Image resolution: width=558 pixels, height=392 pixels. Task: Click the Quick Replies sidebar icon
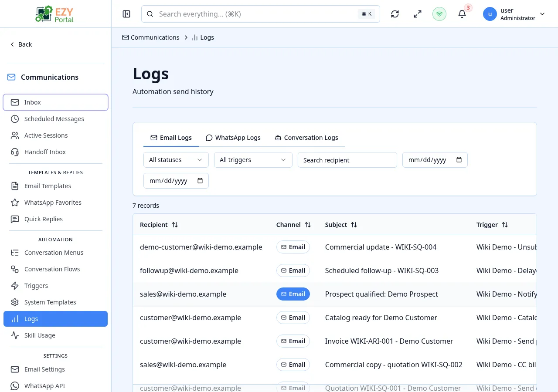[15, 219]
